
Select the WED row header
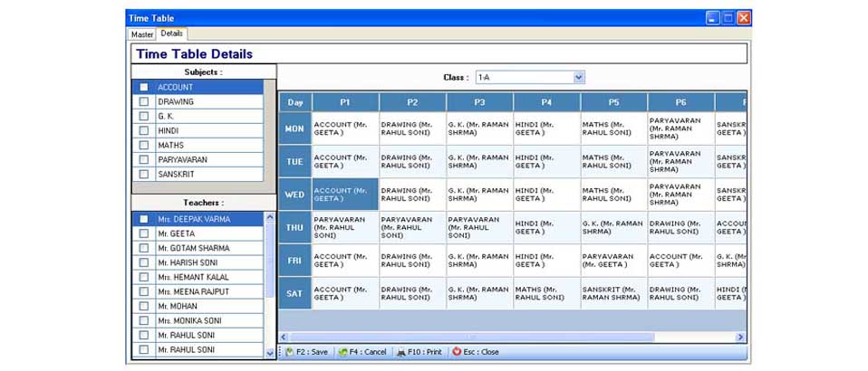tap(294, 195)
